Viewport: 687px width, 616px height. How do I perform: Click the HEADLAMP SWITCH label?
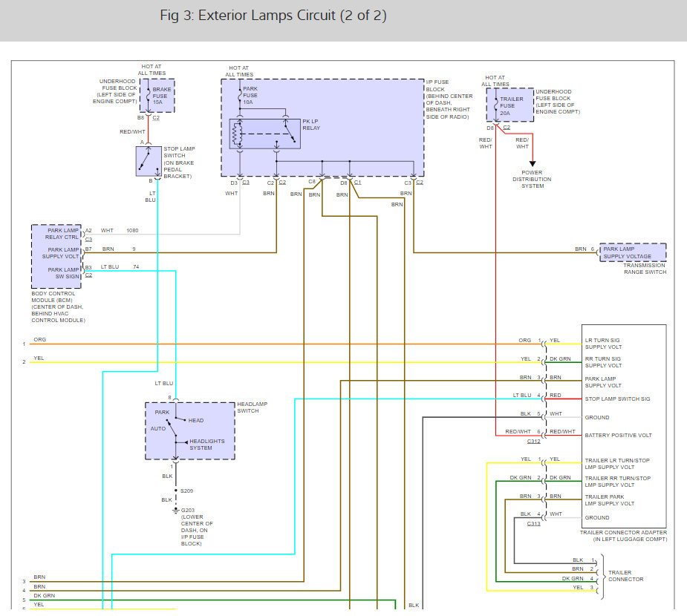252,407
